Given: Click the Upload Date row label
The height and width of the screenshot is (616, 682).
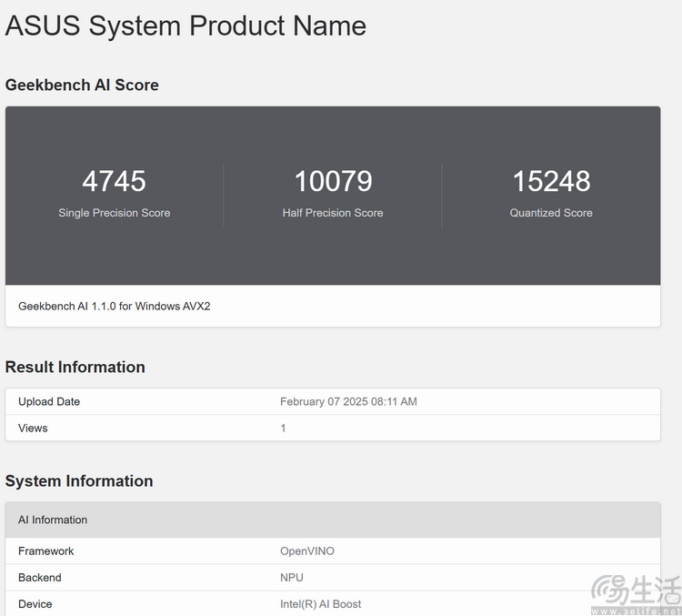Looking at the screenshot, I should [x=49, y=401].
